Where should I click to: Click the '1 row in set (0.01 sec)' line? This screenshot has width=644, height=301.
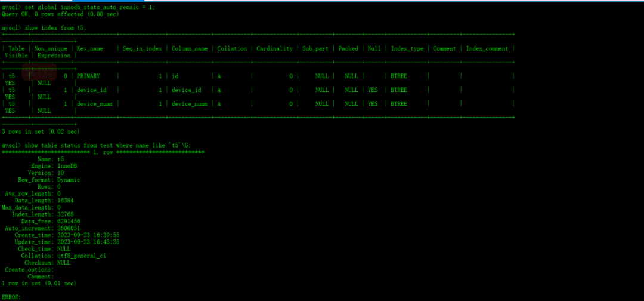(x=39, y=284)
